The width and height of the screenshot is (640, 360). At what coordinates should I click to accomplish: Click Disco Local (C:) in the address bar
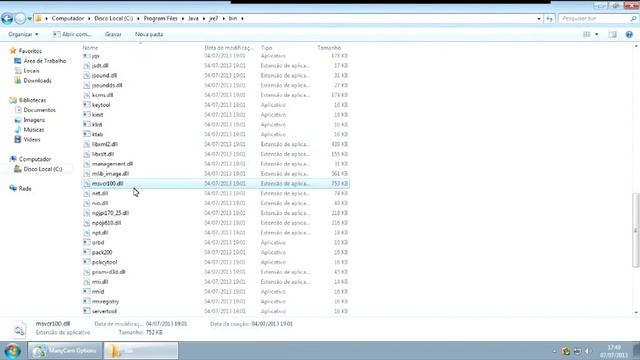point(113,18)
